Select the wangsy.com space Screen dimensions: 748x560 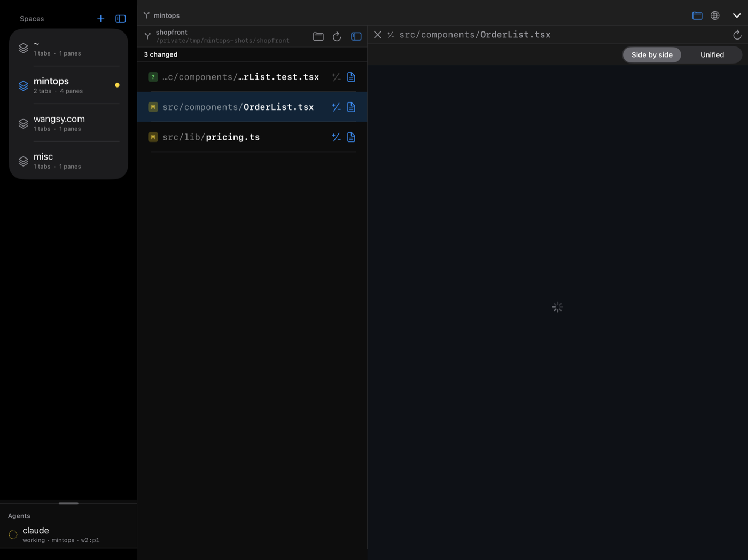(x=68, y=123)
